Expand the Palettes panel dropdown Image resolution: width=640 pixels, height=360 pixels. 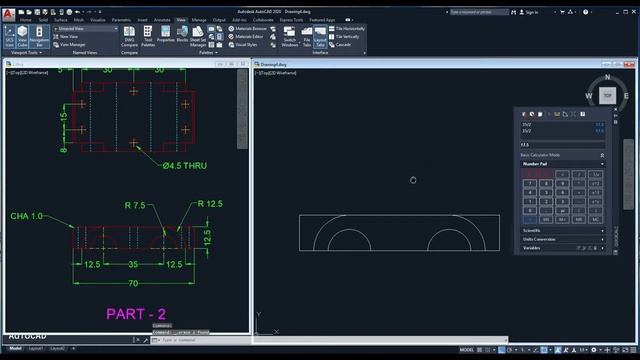pos(208,53)
